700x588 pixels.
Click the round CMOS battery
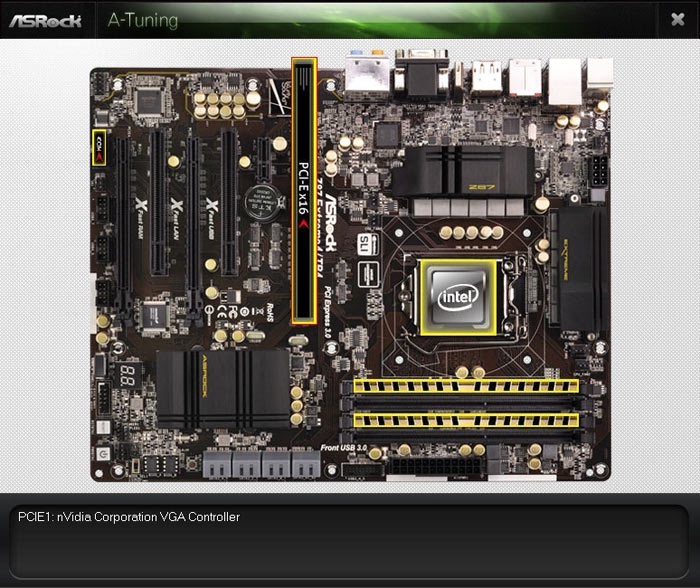click(264, 202)
